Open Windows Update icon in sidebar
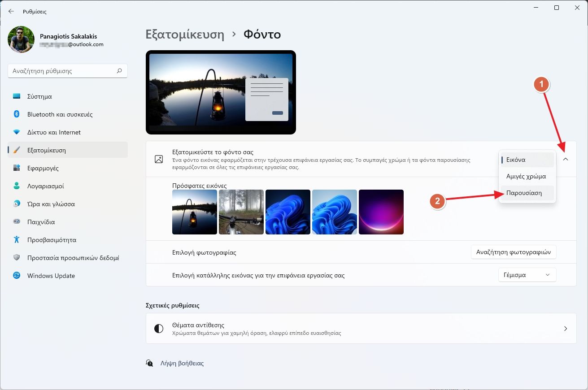The height and width of the screenshot is (390, 588). [17, 276]
